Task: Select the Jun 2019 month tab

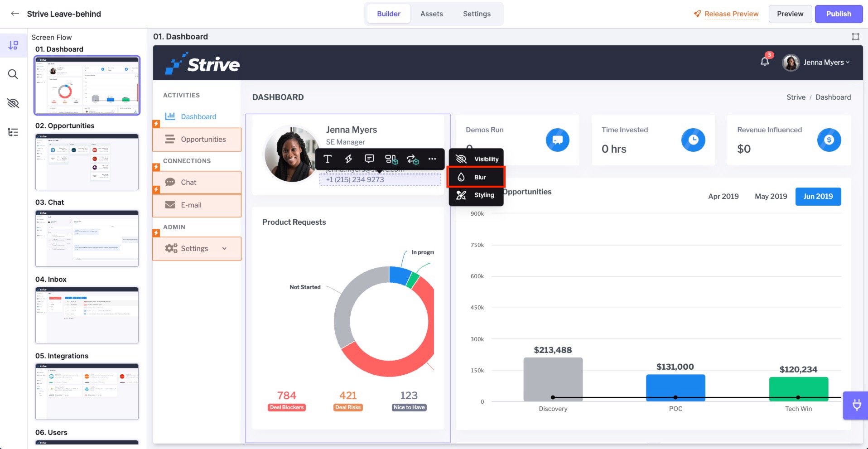Action: click(818, 196)
